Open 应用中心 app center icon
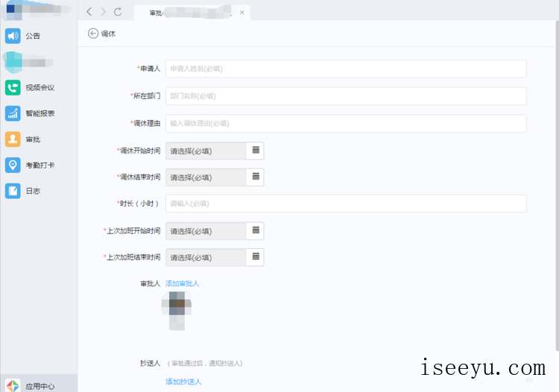Viewport: 559px width, 392px height. [13, 385]
